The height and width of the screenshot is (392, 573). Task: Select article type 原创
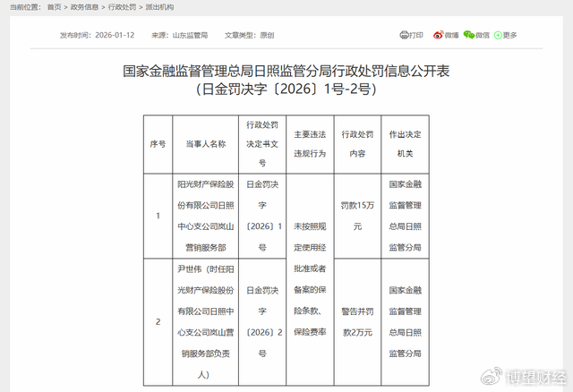267,35
